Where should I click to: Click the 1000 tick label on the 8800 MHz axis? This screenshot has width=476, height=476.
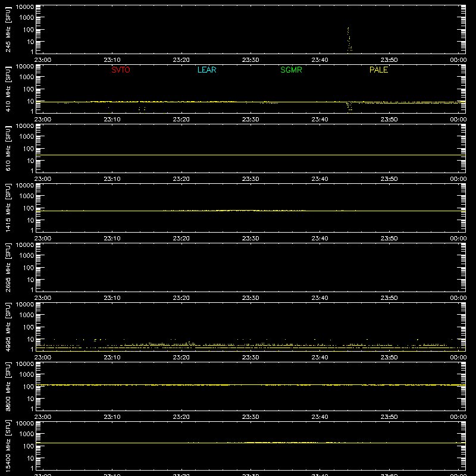[x=27, y=375]
